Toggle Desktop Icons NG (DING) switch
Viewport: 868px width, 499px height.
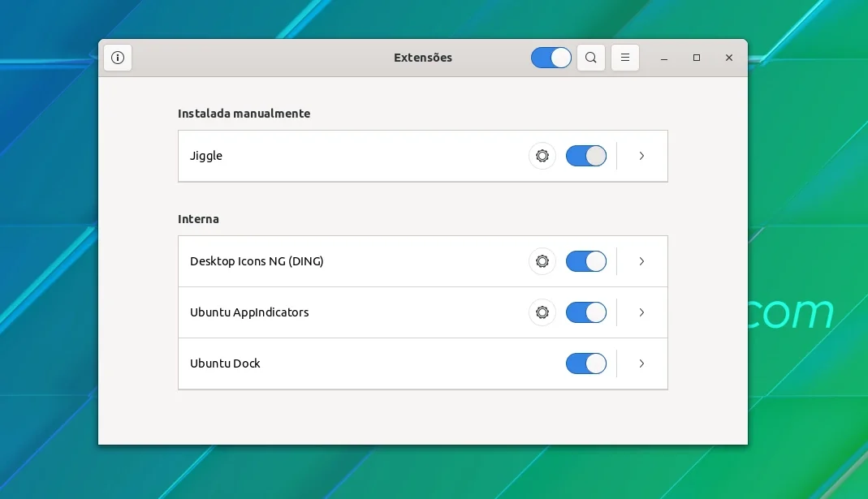(585, 261)
